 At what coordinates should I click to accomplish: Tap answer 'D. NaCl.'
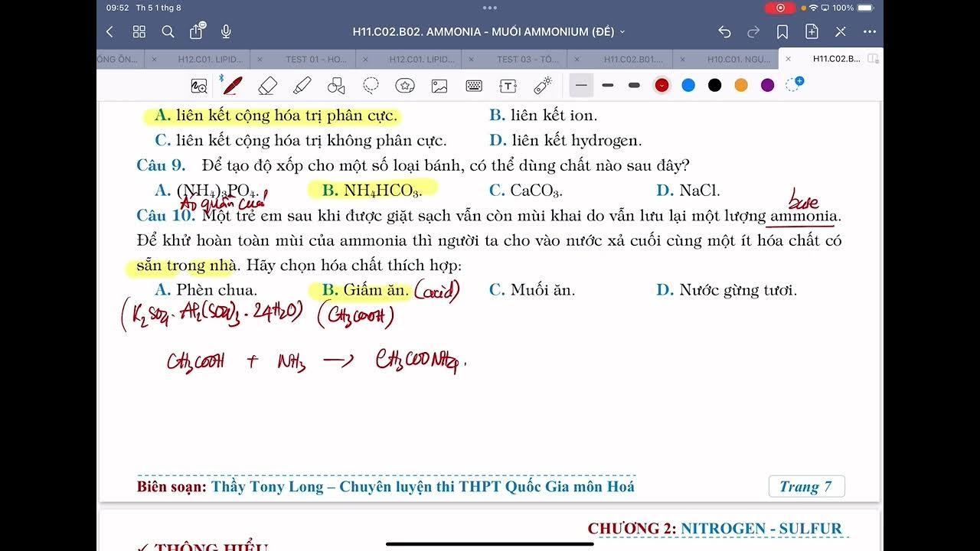tap(688, 190)
